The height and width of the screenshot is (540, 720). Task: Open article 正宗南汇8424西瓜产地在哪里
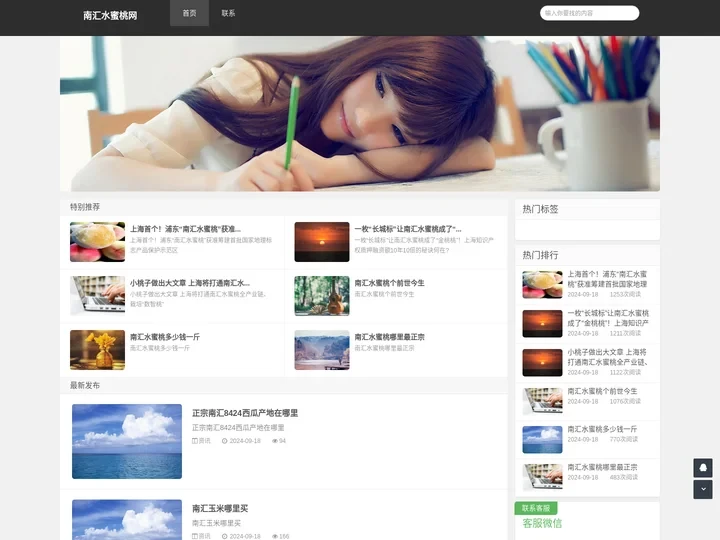(245, 413)
